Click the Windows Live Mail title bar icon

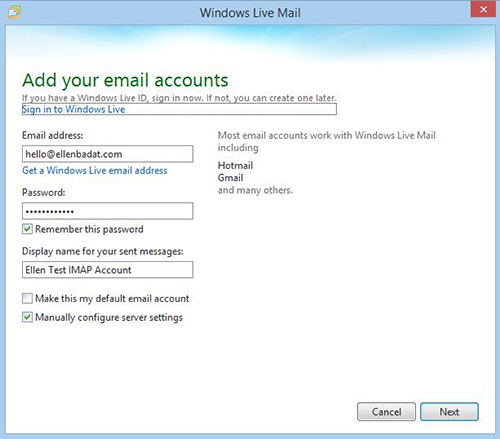coord(14,12)
